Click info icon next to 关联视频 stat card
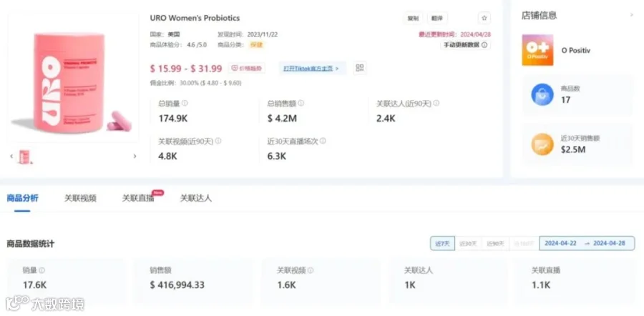644x316 pixels. [311, 270]
